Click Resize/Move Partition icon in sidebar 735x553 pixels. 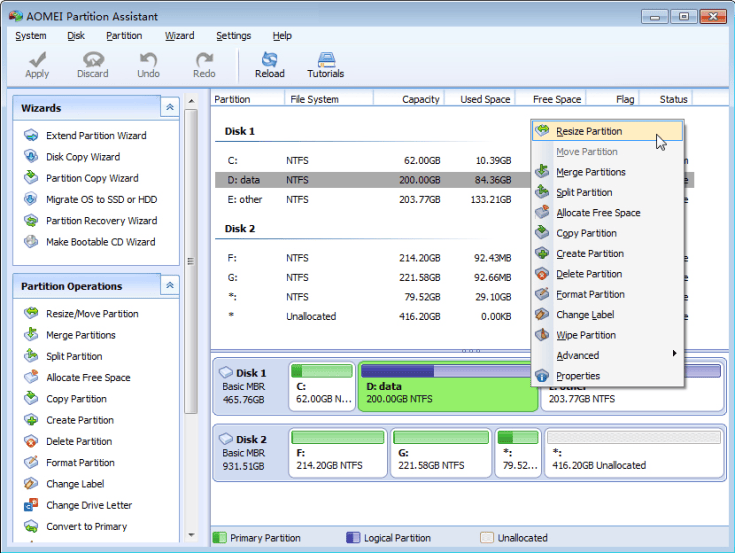(31, 313)
